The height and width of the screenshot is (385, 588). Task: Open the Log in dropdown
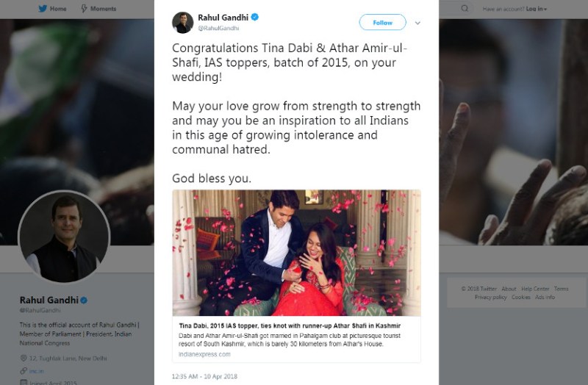click(x=535, y=9)
